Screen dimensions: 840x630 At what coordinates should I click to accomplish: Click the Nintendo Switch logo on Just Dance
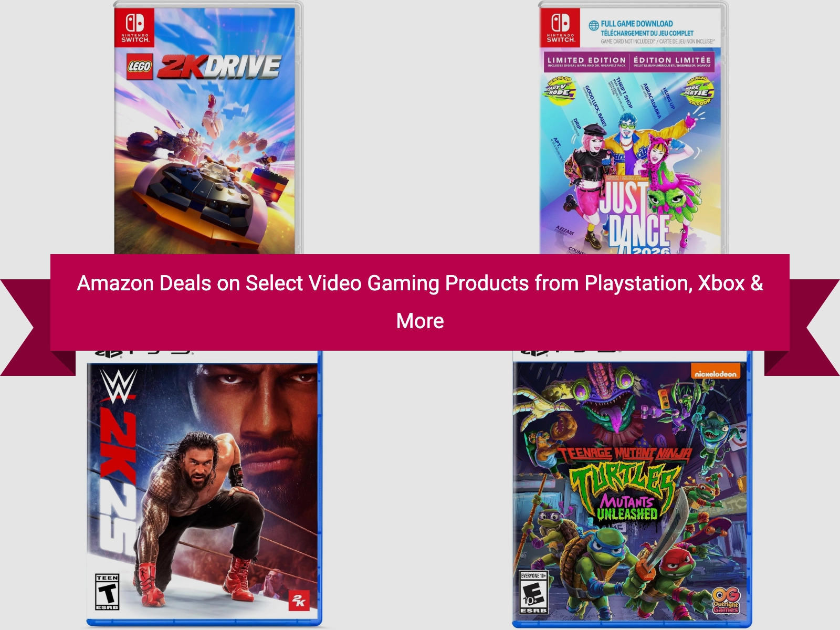tap(560, 27)
